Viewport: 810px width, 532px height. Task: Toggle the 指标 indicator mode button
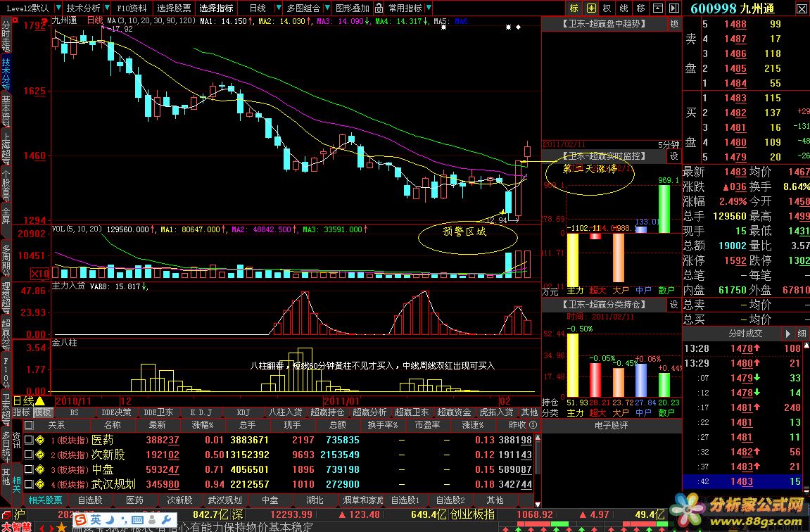tap(22, 412)
